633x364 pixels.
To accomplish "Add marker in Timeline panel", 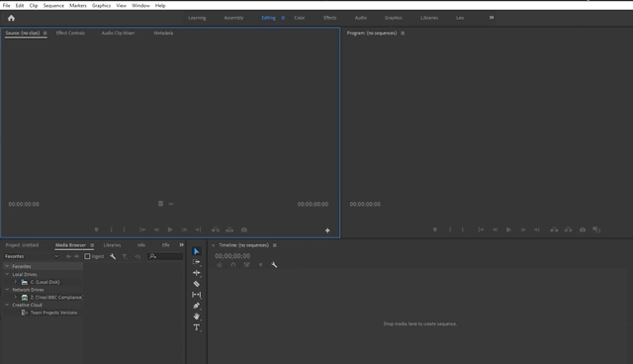I will [260, 265].
